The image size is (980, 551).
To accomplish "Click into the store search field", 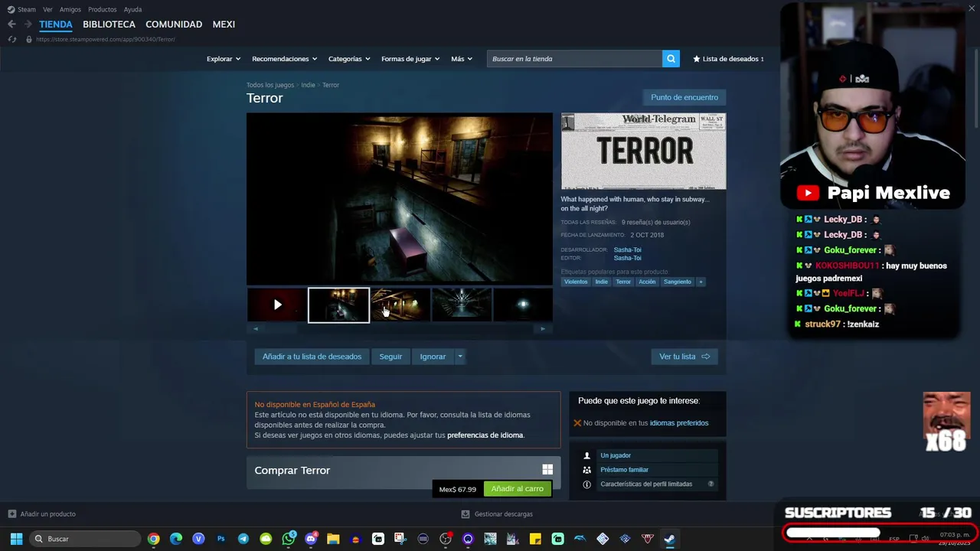I will pos(574,59).
